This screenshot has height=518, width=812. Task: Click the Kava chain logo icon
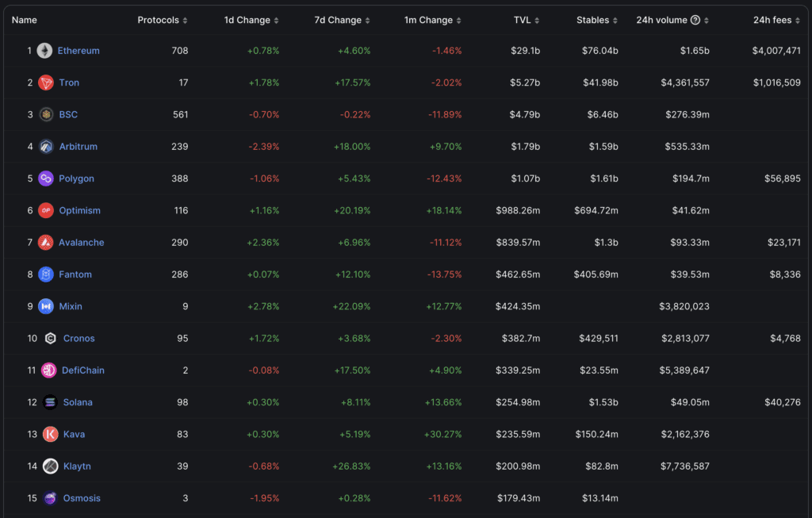click(50, 434)
